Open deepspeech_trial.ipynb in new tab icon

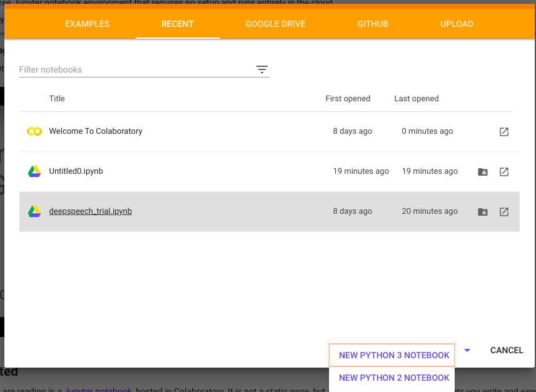point(504,212)
